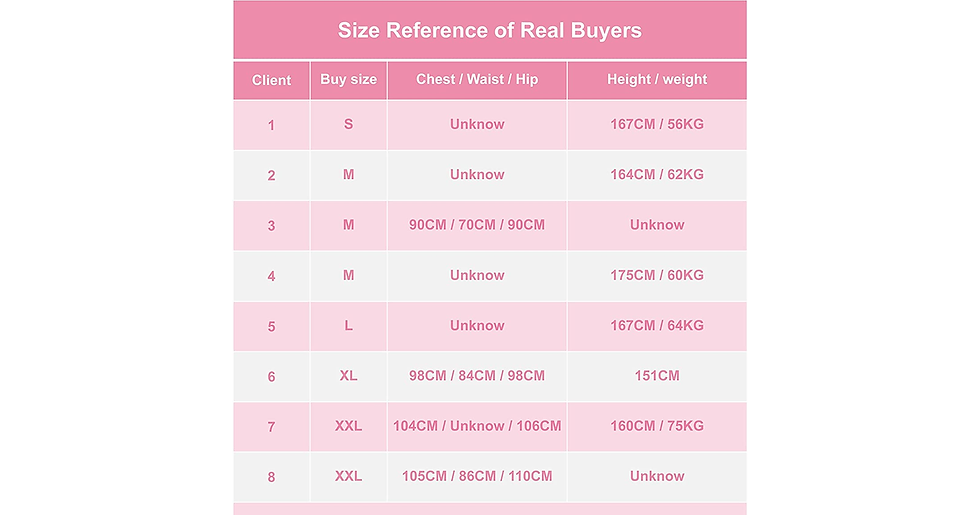The image size is (980, 515).
Task: Click the Chest / Waist / Hip header
Action: click(x=477, y=80)
